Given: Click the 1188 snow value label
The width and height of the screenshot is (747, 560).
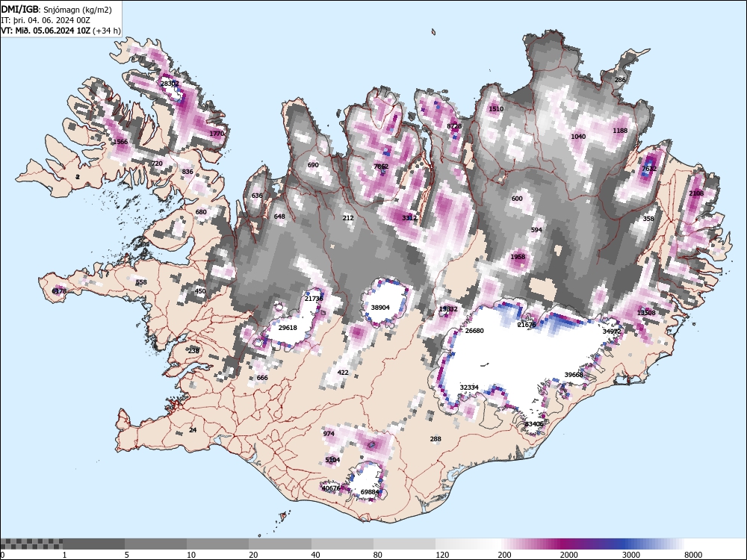Looking at the screenshot, I should tap(620, 131).
